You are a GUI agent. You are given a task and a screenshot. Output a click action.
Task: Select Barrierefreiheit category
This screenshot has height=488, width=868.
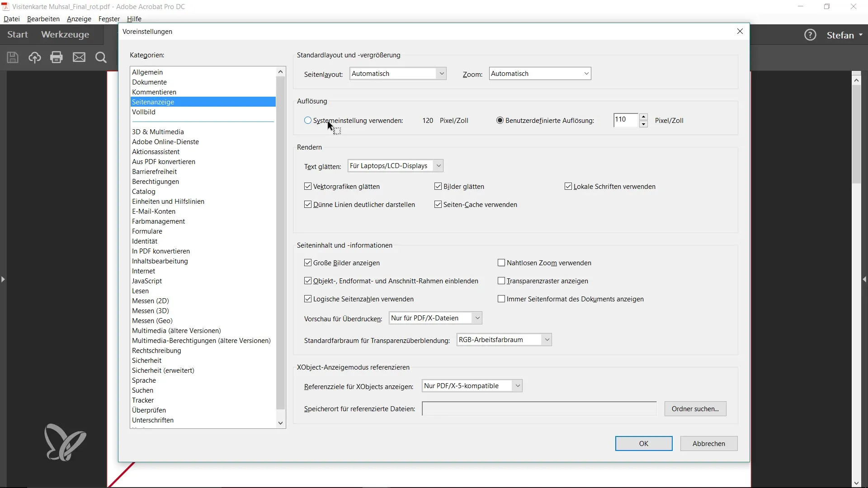pos(203,172)
